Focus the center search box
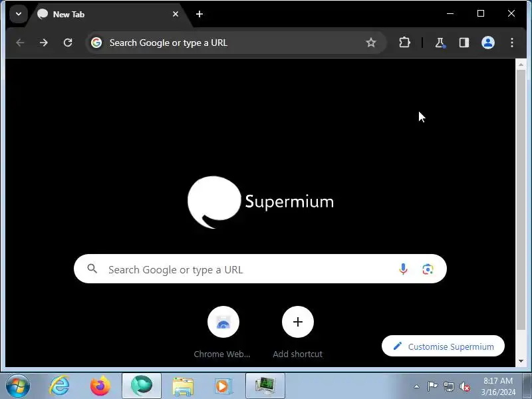The height and width of the screenshot is (399, 532). pos(260,269)
